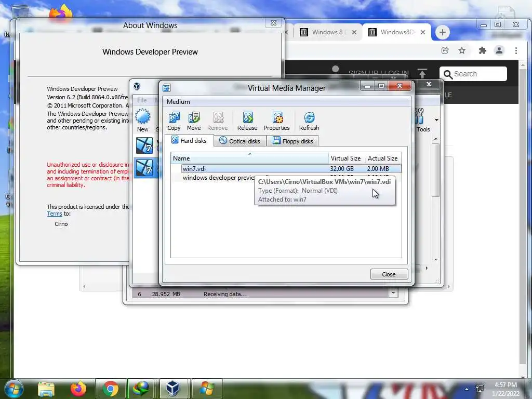Select the windows developer preview disk row
This screenshot has width=532, height=399.
218,178
